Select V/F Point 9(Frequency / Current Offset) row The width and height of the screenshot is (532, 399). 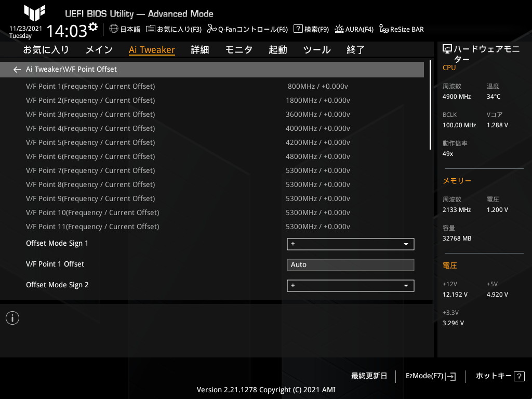(212, 198)
